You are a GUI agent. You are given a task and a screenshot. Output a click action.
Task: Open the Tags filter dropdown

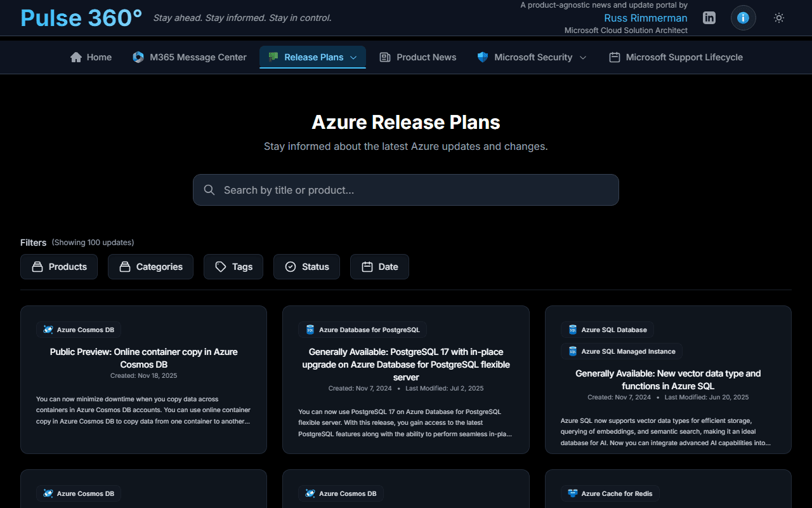coord(233,267)
